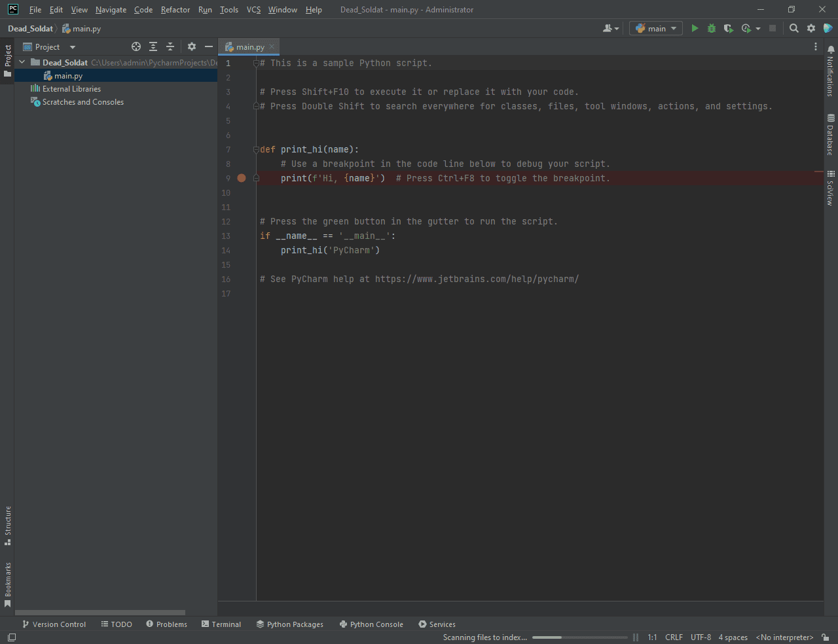Open the Refactor menu

[175, 10]
